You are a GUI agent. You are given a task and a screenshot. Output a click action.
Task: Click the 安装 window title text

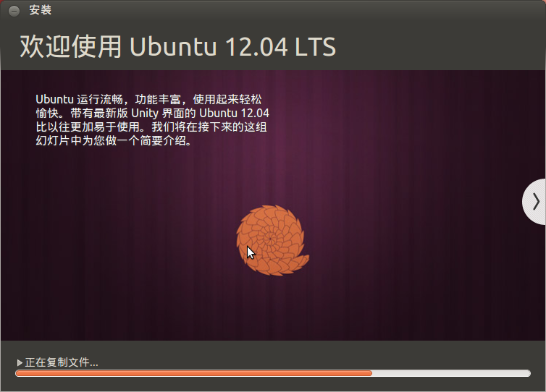[41, 10]
